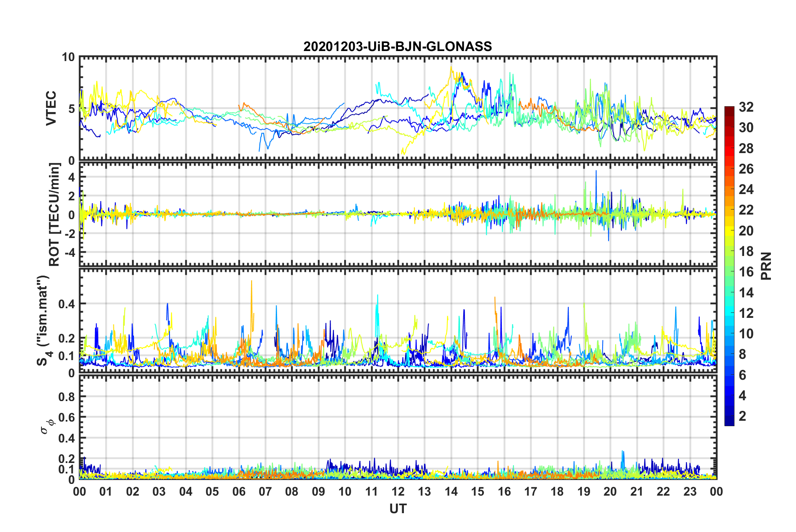
Task: Click VTEC axis tick label 5
Action: tap(72, 109)
